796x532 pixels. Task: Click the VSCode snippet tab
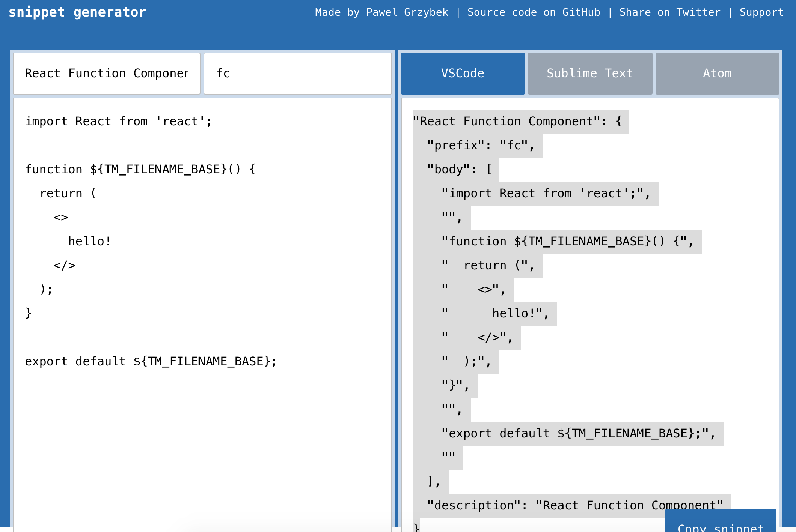pos(463,73)
